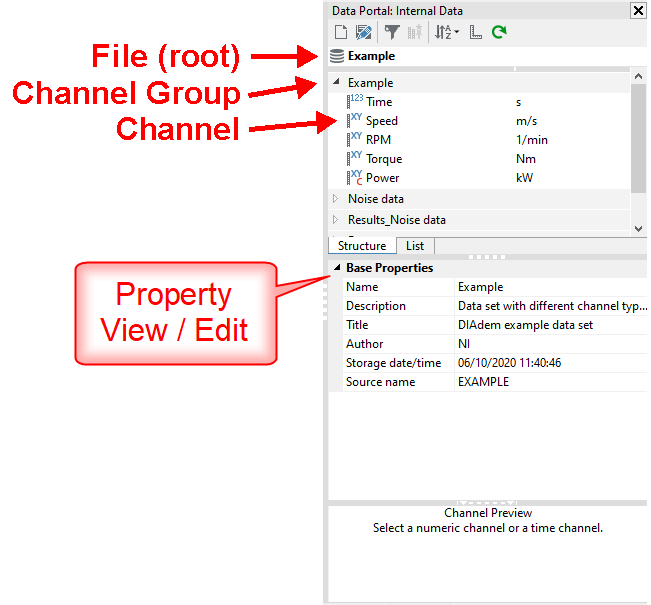Collapse the Example channel group
The image size is (651, 605).
[336, 83]
